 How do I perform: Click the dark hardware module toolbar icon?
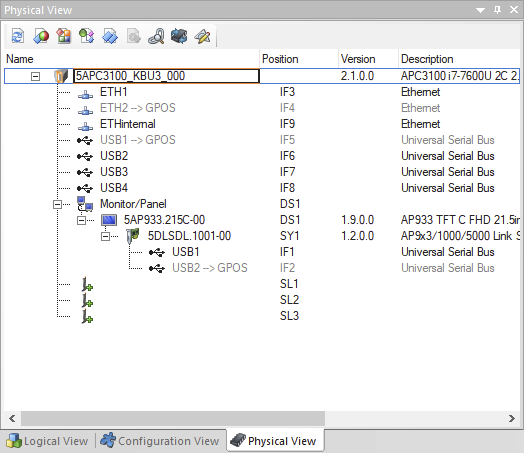pyautogui.click(x=179, y=36)
